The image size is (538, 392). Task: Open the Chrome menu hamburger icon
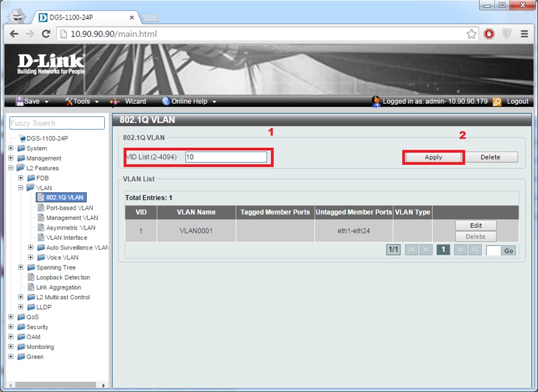coord(525,34)
